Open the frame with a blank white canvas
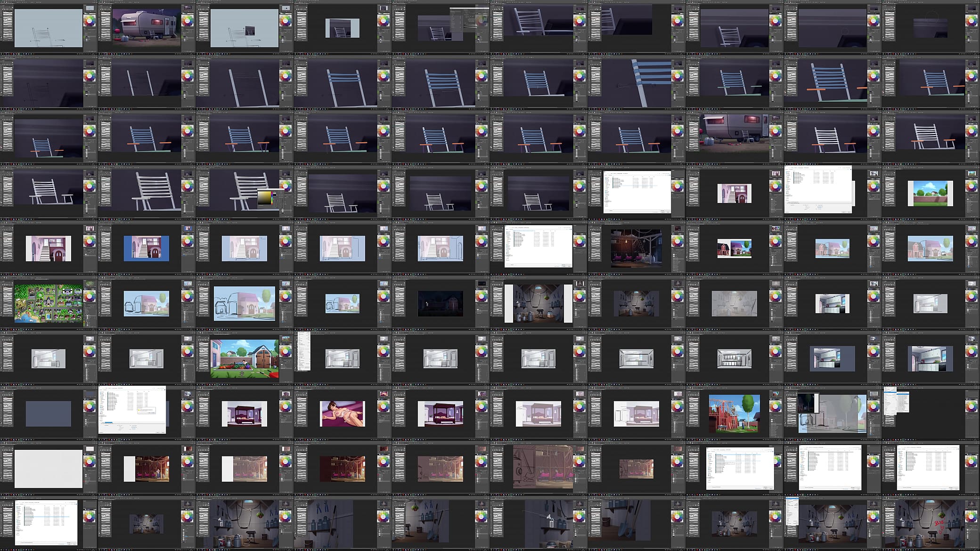This screenshot has height=551, width=980. 49,468
